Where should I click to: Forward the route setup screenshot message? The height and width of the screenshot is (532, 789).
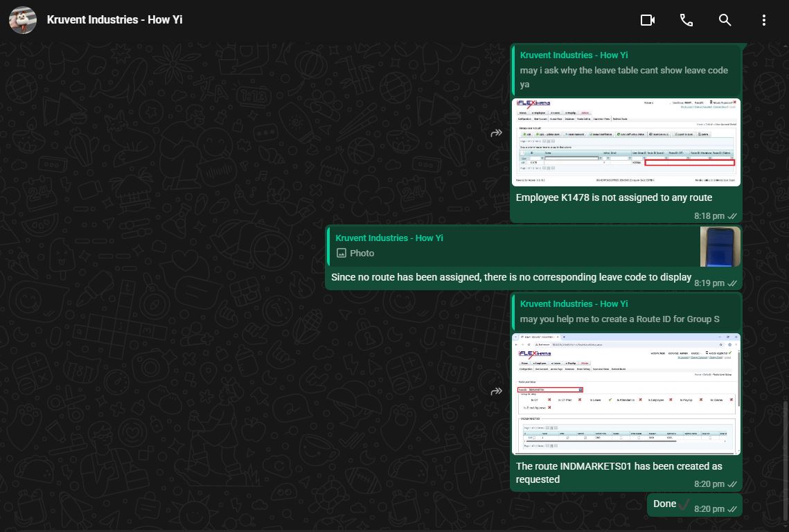[497, 391]
